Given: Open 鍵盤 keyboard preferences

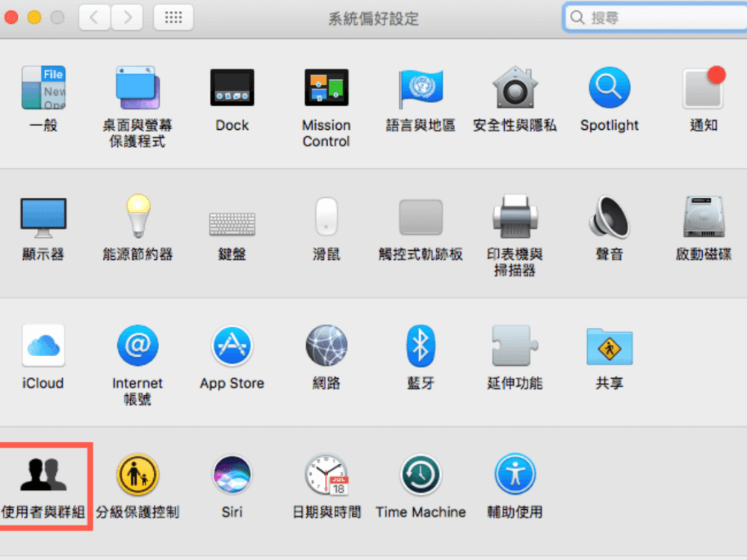Looking at the screenshot, I should click(232, 223).
